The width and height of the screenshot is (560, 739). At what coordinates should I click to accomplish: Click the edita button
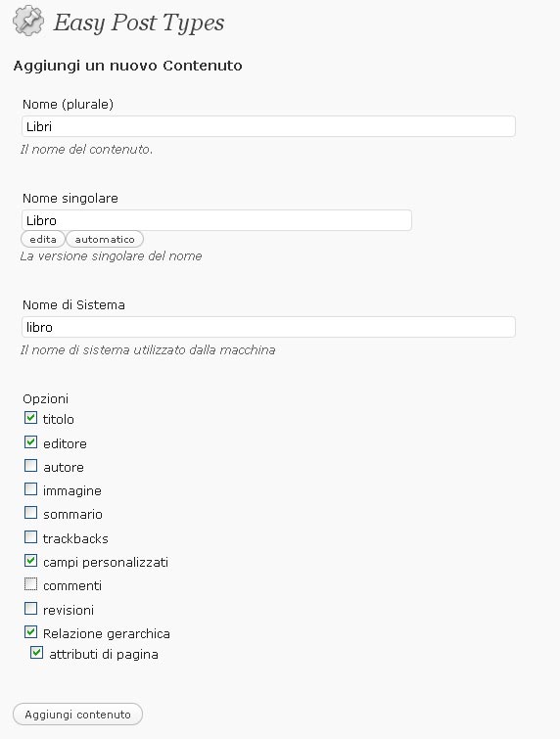click(43, 239)
